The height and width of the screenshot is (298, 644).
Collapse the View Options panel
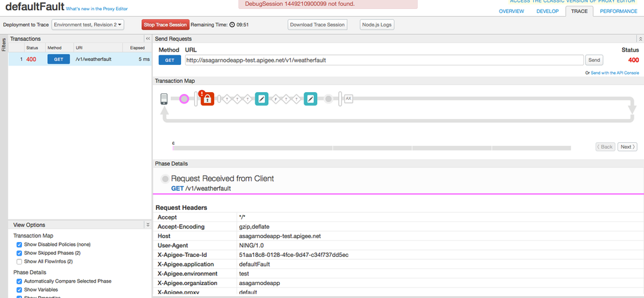point(148,225)
